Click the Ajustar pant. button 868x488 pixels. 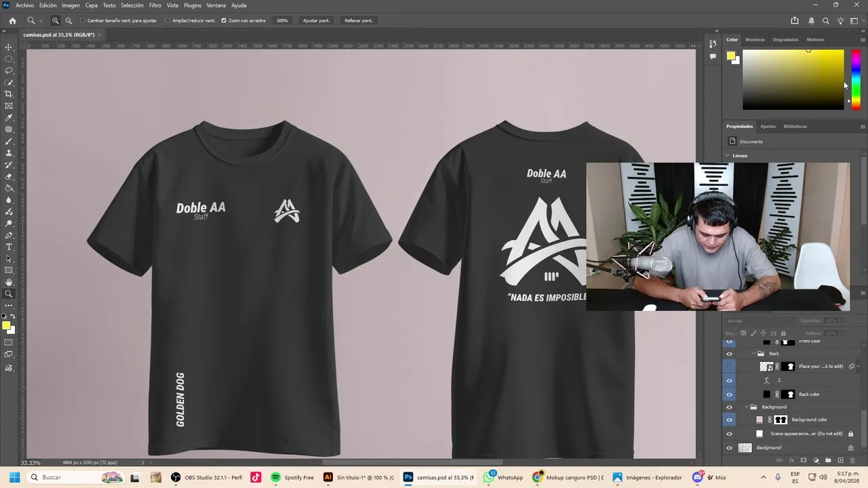[316, 20]
